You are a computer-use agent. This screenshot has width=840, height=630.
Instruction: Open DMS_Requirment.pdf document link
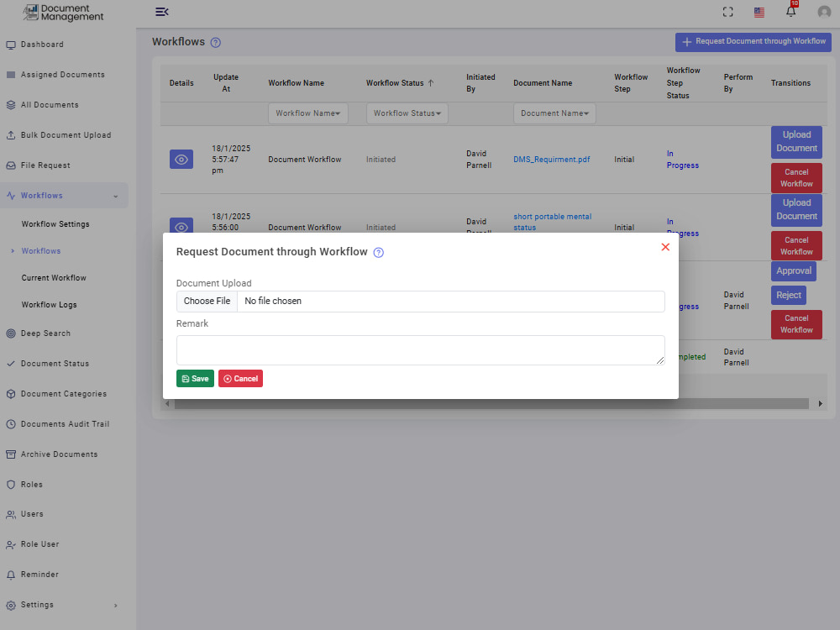[x=552, y=160]
